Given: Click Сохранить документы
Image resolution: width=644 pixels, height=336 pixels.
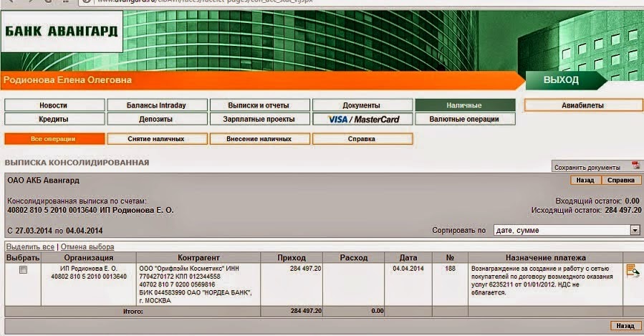Looking at the screenshot, I should tap(587, 168).
